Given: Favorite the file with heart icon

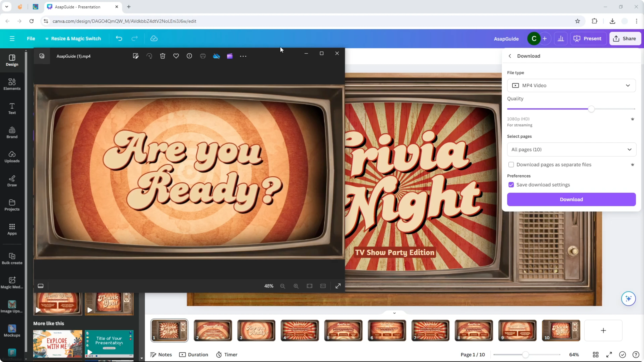Looking at the screenshot, I should click(x=176, y=56).
